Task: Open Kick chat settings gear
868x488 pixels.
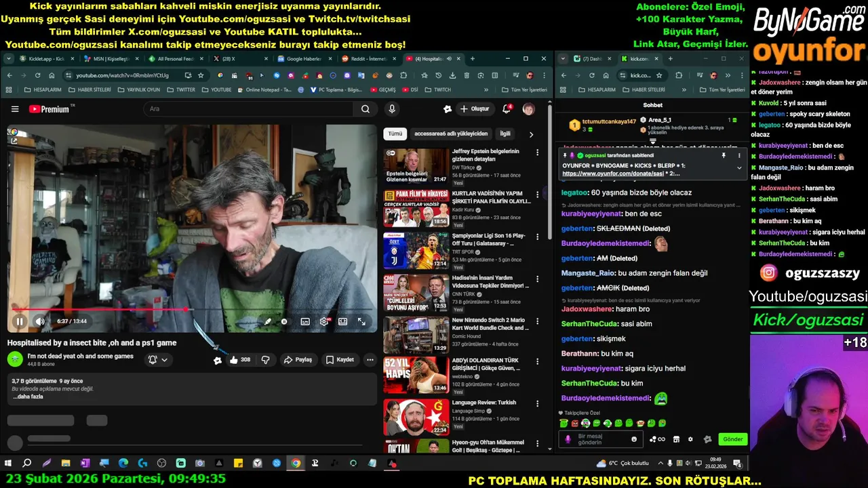Action: pyautogui.click(x=690, y=439)
